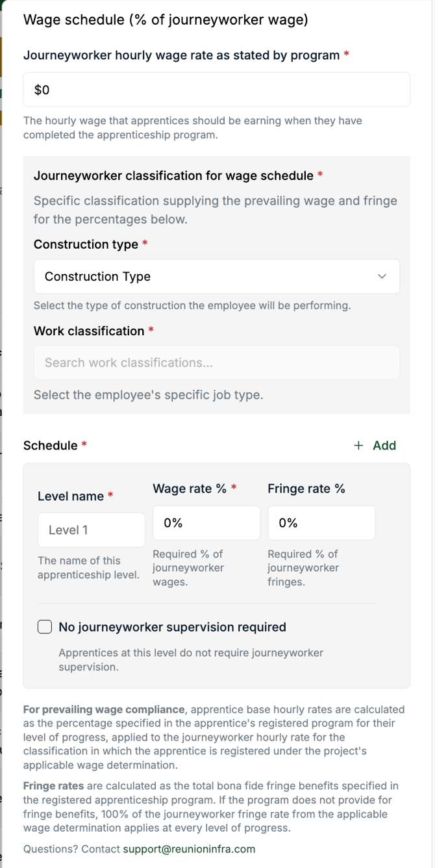Click the 'Work classification' field label

[x=89, y=331]
